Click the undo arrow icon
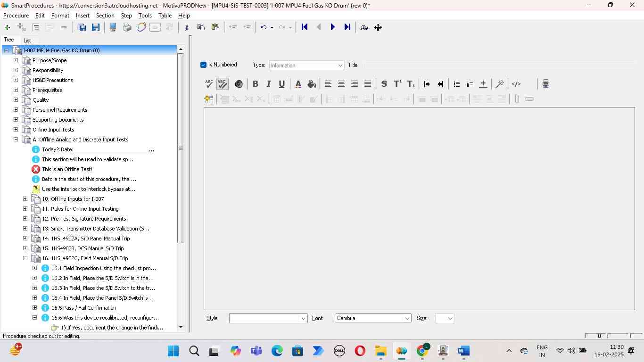 pos(264,27)
